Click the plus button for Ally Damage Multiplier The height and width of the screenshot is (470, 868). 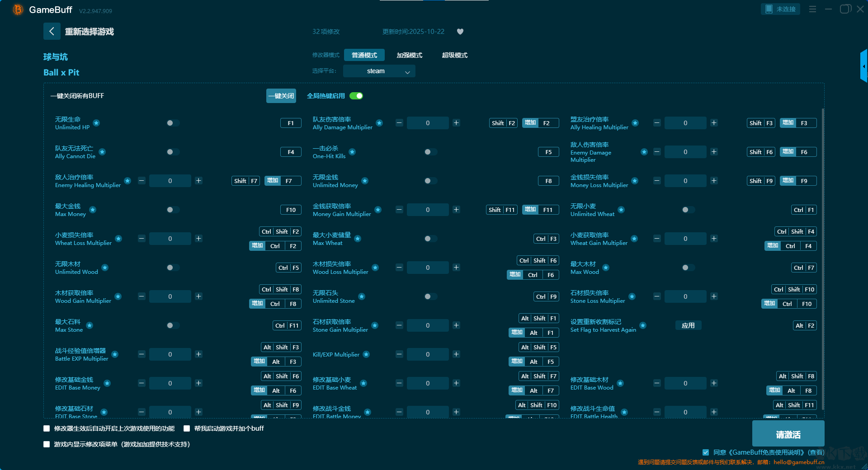click(456, 123)
